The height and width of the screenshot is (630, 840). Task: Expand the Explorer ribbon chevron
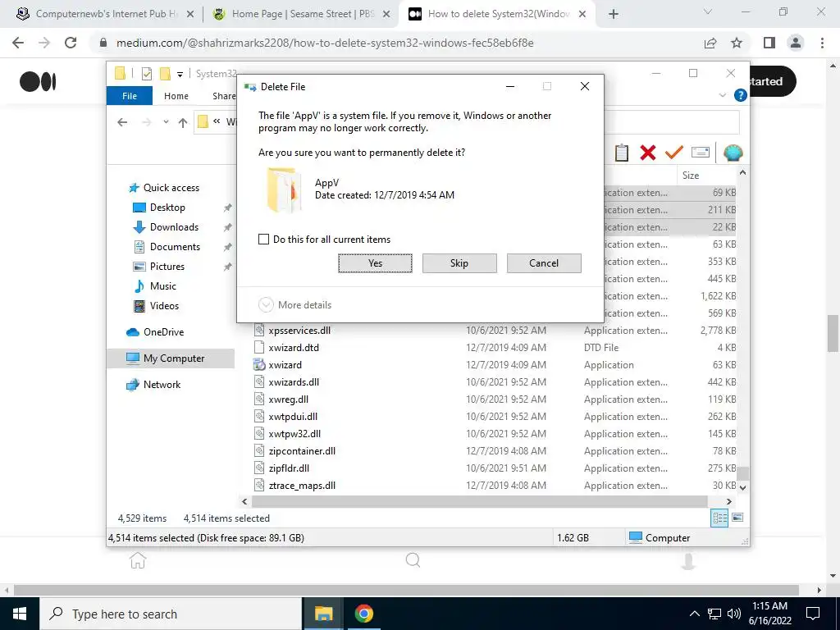click(722, 95)
